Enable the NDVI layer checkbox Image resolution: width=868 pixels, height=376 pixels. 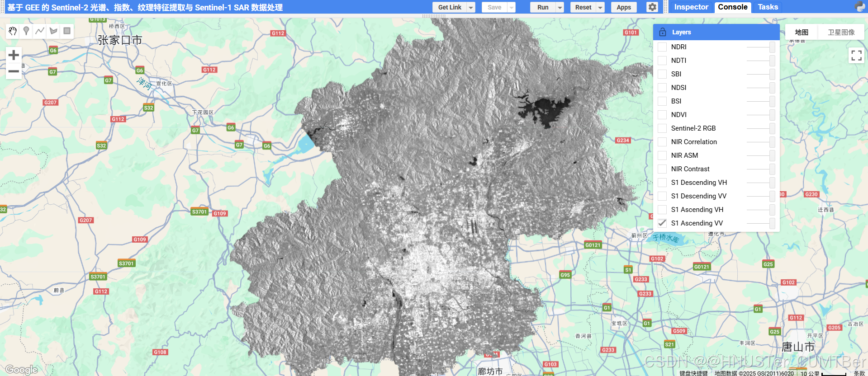click(x=662, y=115)
